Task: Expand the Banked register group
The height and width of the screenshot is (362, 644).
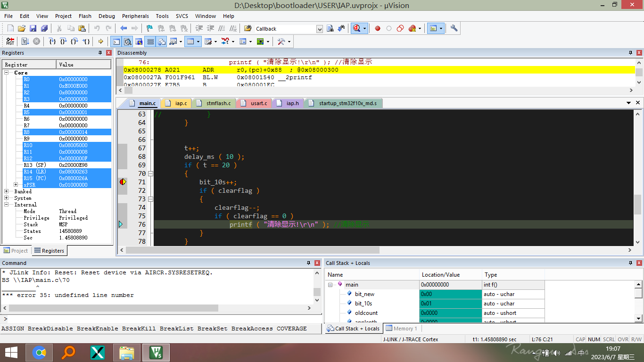Action: [x=7, y=191]
